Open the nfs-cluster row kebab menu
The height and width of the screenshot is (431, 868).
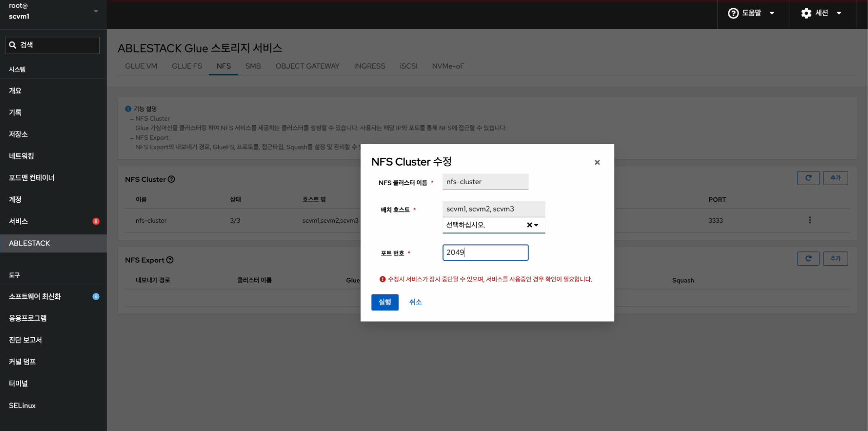pos(810,220)
